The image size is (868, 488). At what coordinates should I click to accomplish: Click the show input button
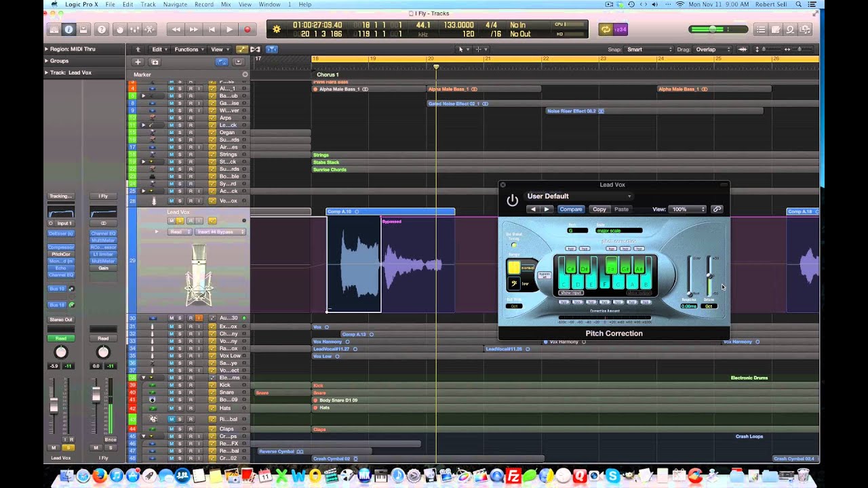tap(571, 293)
